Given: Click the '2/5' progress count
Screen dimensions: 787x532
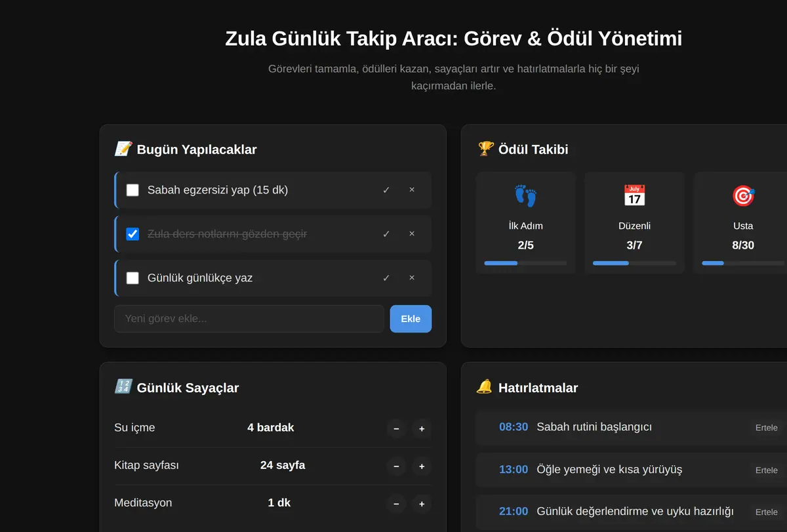Looking at the screenshot, I should pyautogui.click(x=525, y=246).
